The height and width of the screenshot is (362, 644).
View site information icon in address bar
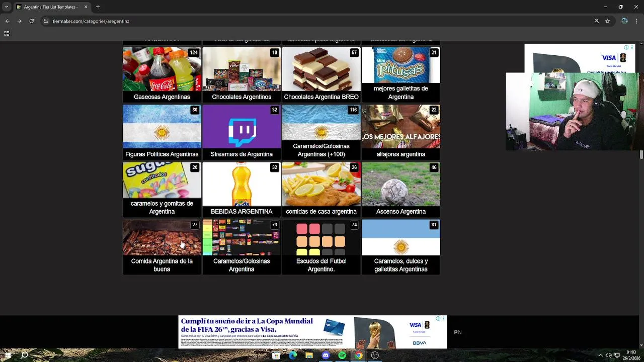[46, 21]
